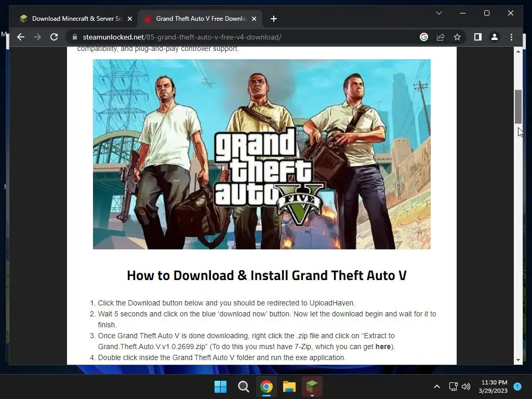Click the GTA V cover image

(x=262, y=154)
